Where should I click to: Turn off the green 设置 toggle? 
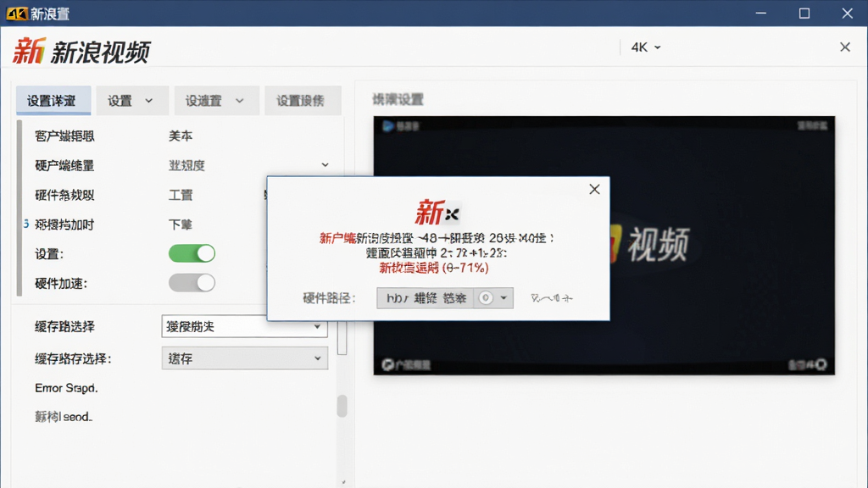[x=192, y=253]
